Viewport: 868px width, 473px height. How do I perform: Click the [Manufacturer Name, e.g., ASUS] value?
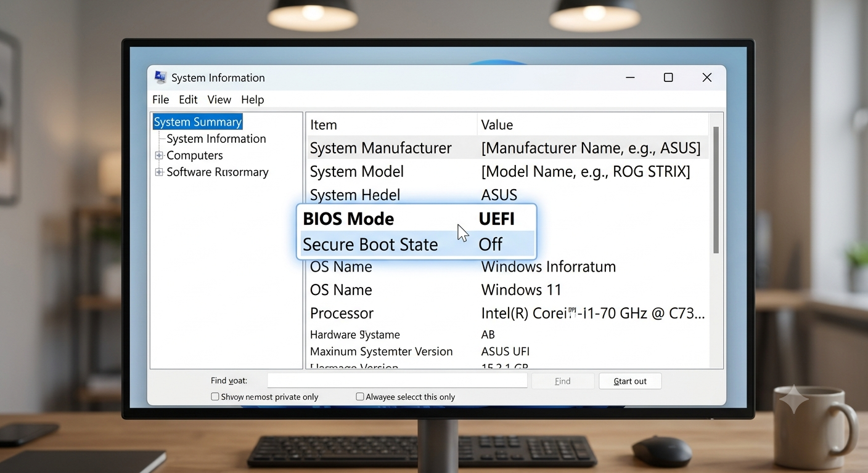[591, 148]
